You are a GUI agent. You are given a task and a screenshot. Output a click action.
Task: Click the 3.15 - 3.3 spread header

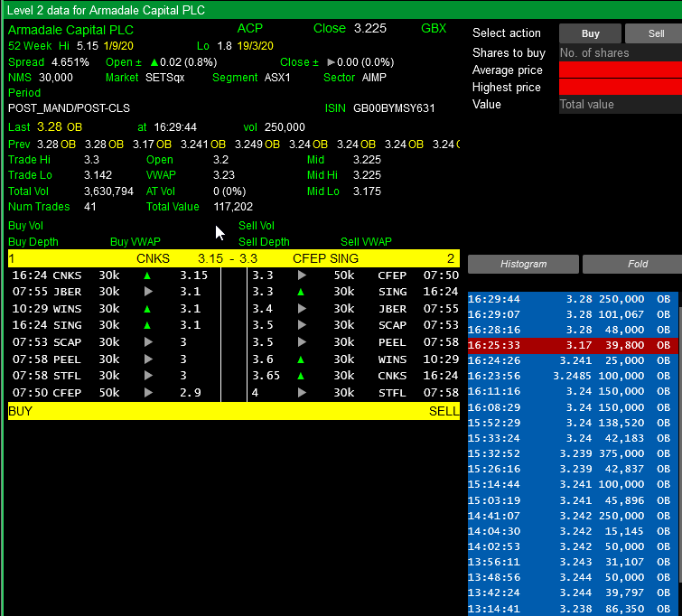pyautogui.click(x=228, y=258)
